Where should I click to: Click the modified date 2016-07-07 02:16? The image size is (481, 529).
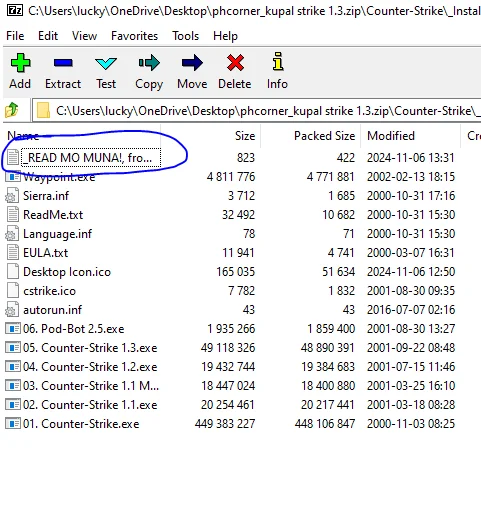[x=411, y=310]
